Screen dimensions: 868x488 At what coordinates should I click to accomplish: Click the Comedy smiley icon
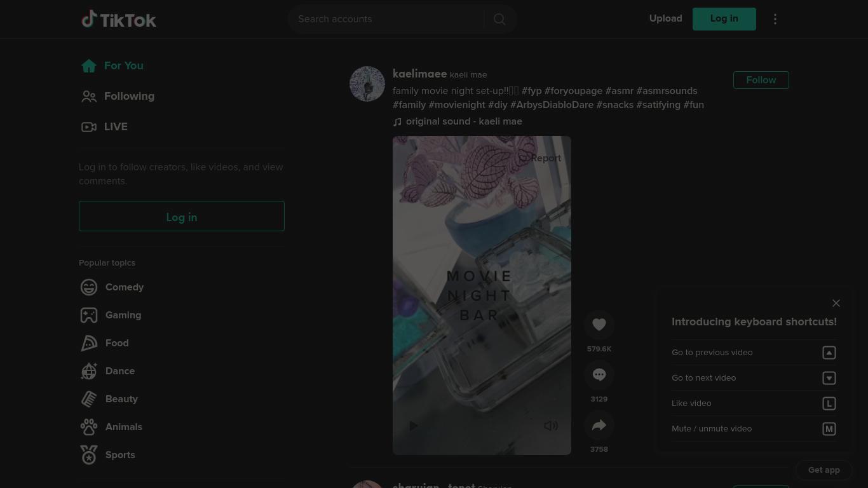[89, 287]
